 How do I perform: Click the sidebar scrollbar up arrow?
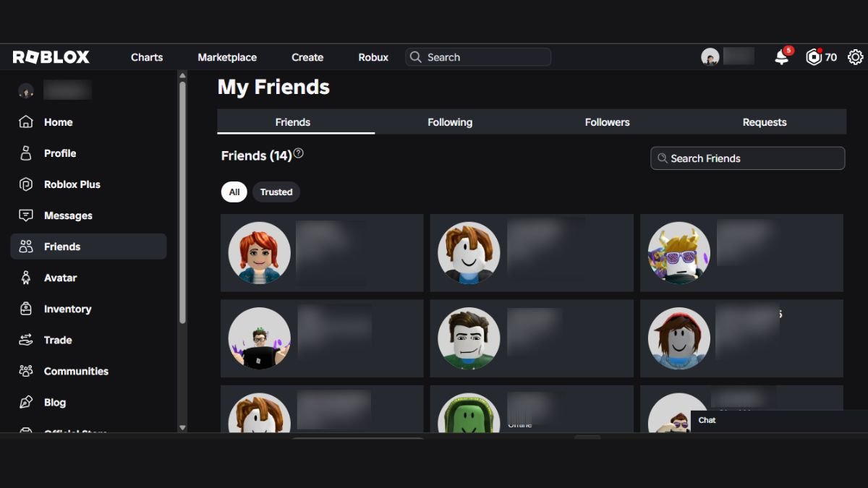click(x=182, y=75)
